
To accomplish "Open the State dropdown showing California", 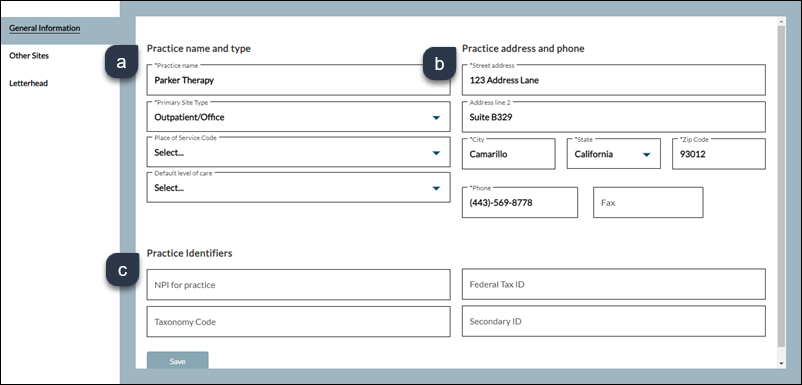I will point(613,153).
